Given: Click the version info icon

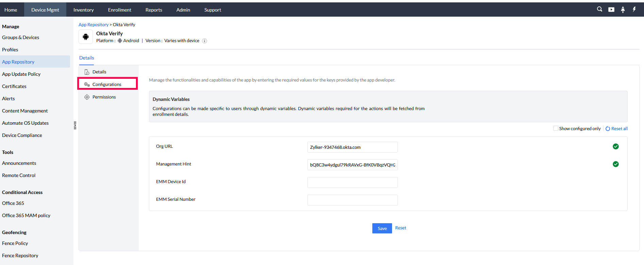Looking at the screenshot, I should pos(204,41).
